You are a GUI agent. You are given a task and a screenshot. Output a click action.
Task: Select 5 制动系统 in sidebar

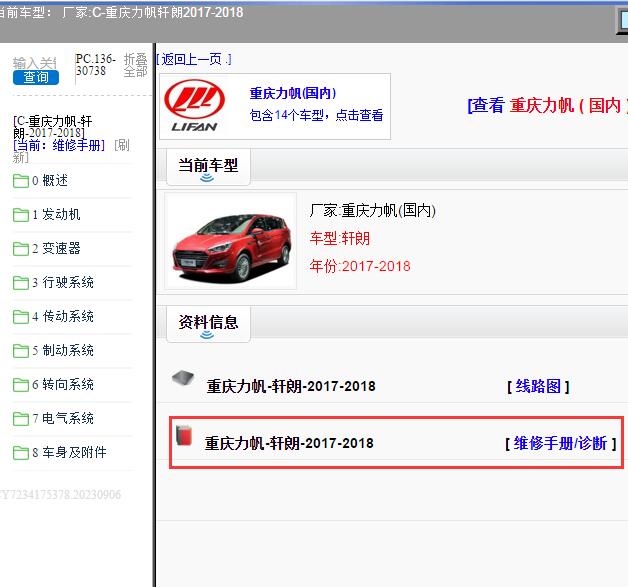62,351
